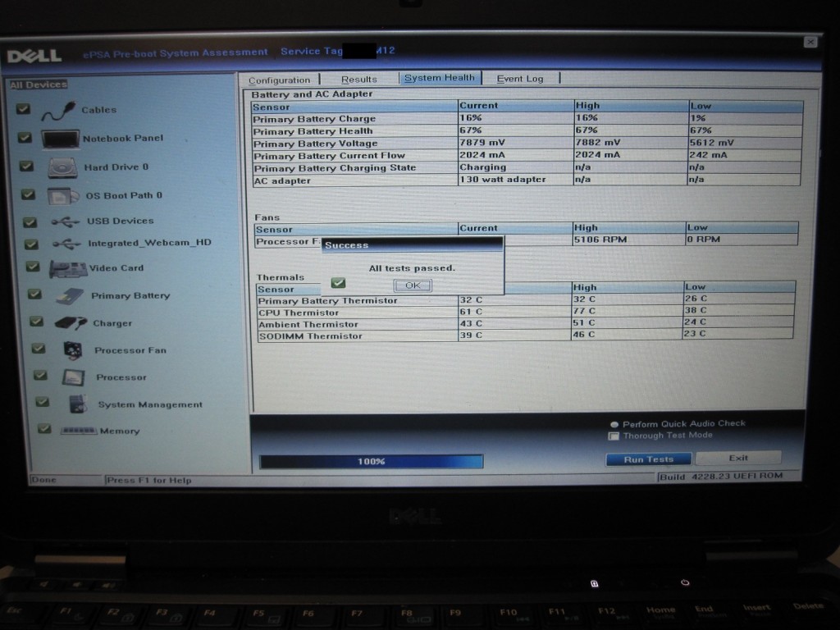
Task: Select the System Management icon
Action: point(78,404)
